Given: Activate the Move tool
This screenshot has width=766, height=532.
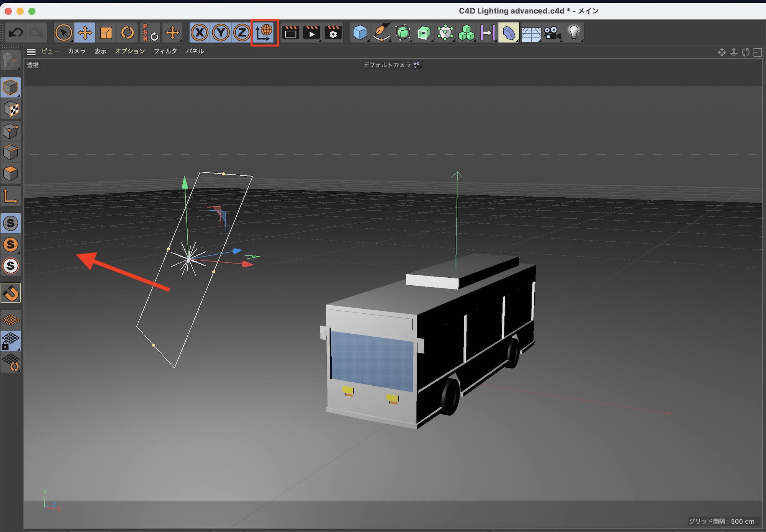Looking at the screenshot, I should 85,33.
